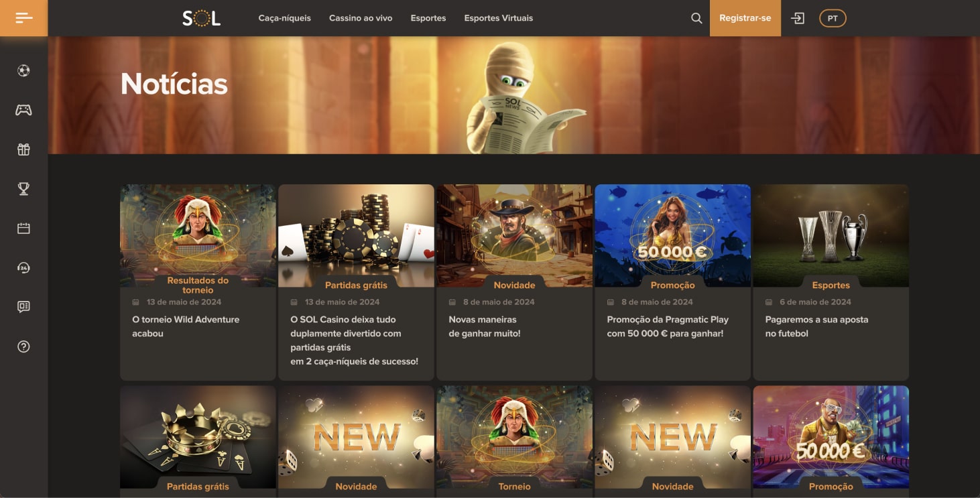The width and height of the screenshot is (980, 498).
Task: Go to the Caça-níqueis menu item
Action: coord(285,18)
